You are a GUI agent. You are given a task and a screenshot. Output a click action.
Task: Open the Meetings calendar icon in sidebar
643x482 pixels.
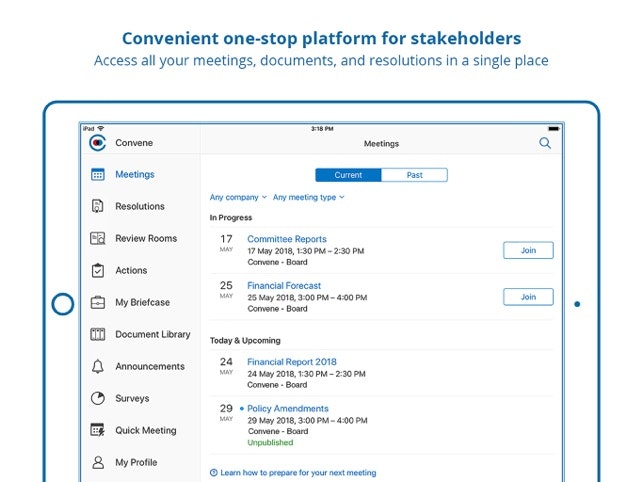[98, 174]
